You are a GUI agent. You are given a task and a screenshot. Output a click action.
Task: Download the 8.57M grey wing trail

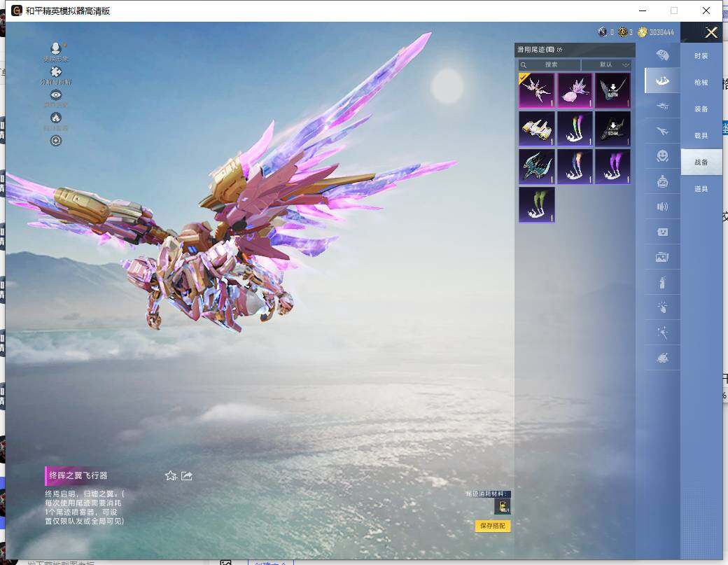point(613,90)
